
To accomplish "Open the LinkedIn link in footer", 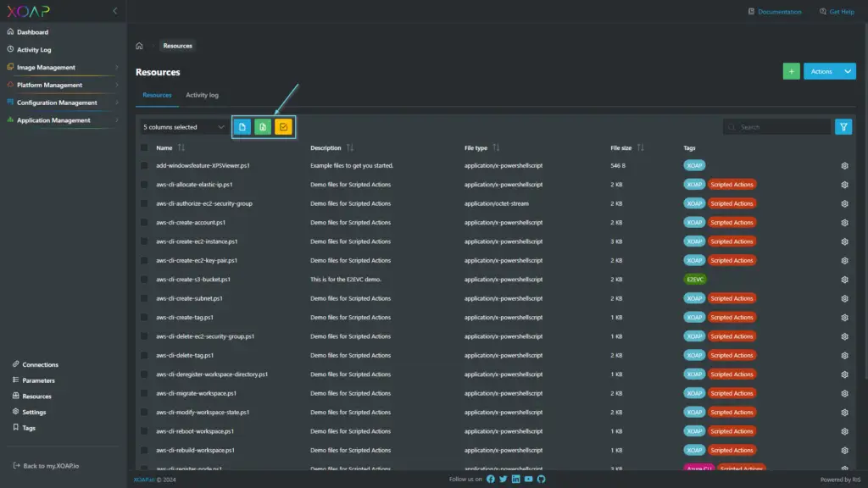I will click(x=516, y=480).
